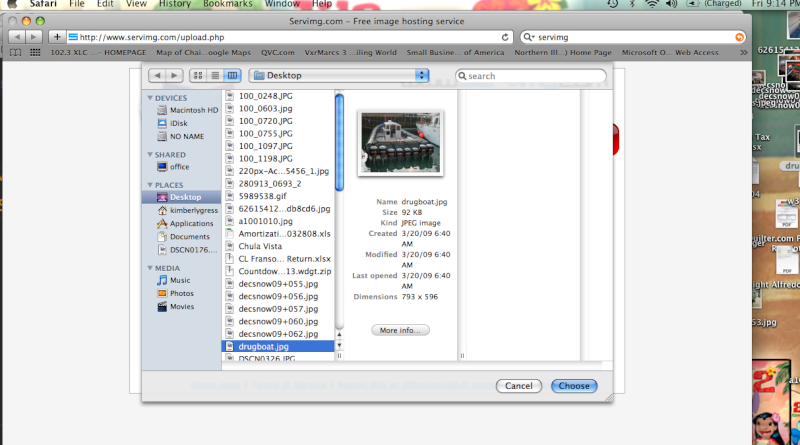Show all bookmarks book icon
Image resolution: width=800 pixels, height=445 pixels.
coord(15,53)
